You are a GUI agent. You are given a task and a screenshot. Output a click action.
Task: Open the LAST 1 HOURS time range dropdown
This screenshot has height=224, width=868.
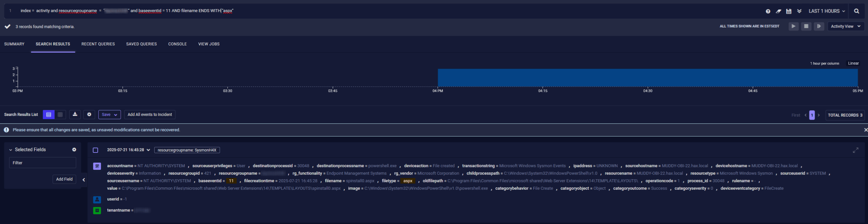pyautogui.click(x=826, y=11)
